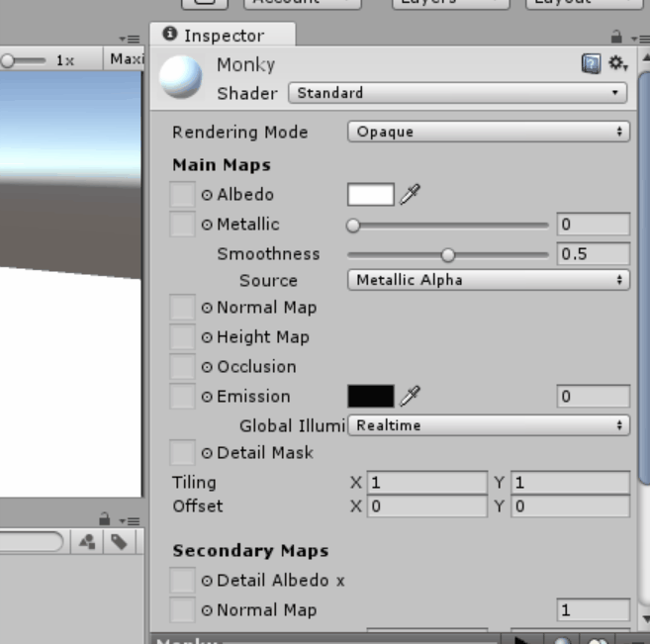Click the Emission intensity value field
Screen dimensions: 650x644
coord(594,396)
